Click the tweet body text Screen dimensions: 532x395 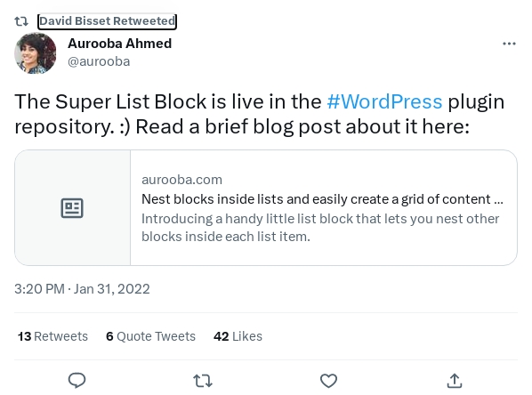(x=259, y=114)
